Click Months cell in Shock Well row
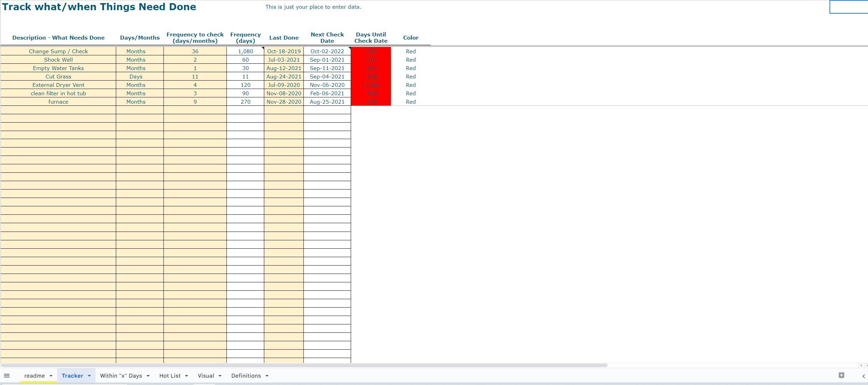The image size is (868, 385). pos(140,60)
